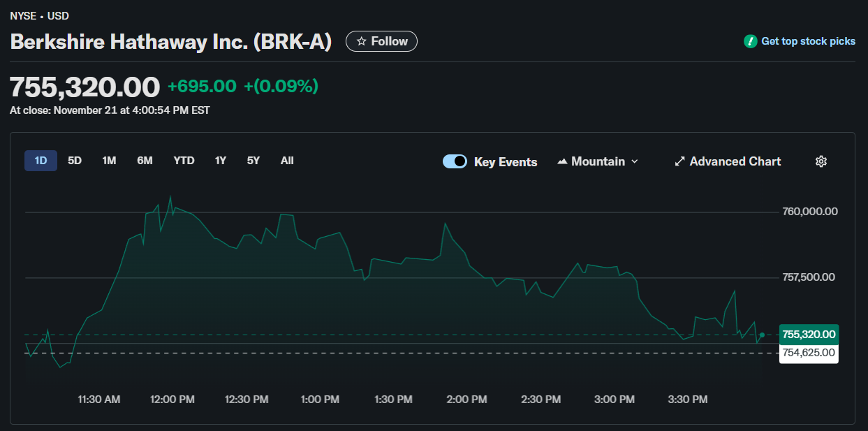Click the Advanced Chart diagonal-arrow icon

click(679, 161)
